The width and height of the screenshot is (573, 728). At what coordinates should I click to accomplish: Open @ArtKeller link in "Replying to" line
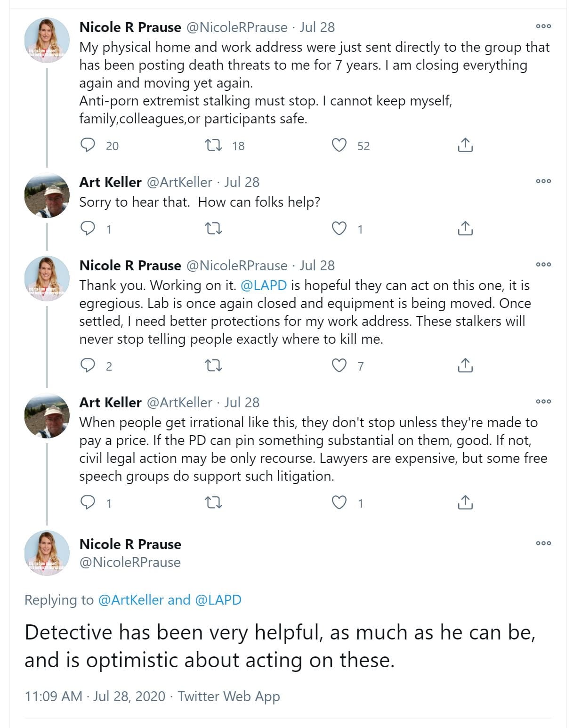pos(131,599)
